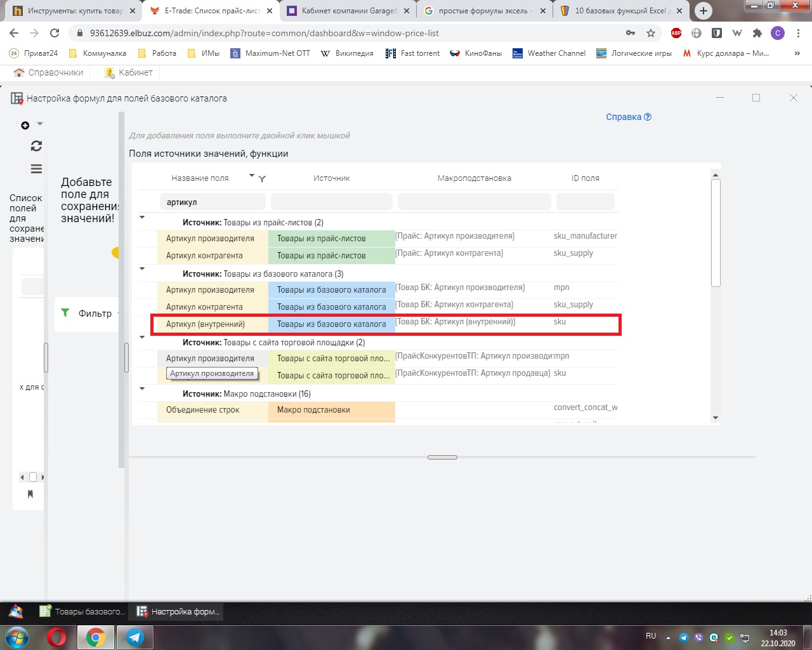Click scroll-down arrow of fields table scrollbar

pyautogui.click(x=716, y=418)
